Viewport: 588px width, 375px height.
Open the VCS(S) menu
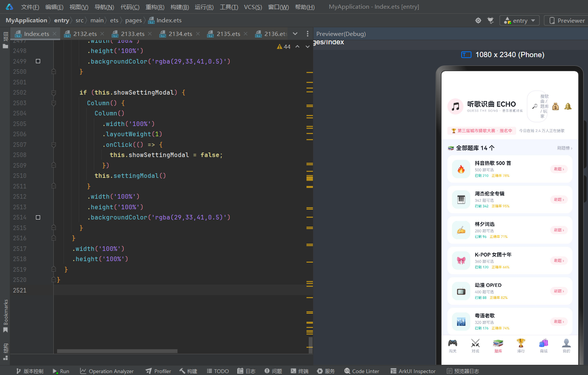pyautogui.click(x=253, y=7)
